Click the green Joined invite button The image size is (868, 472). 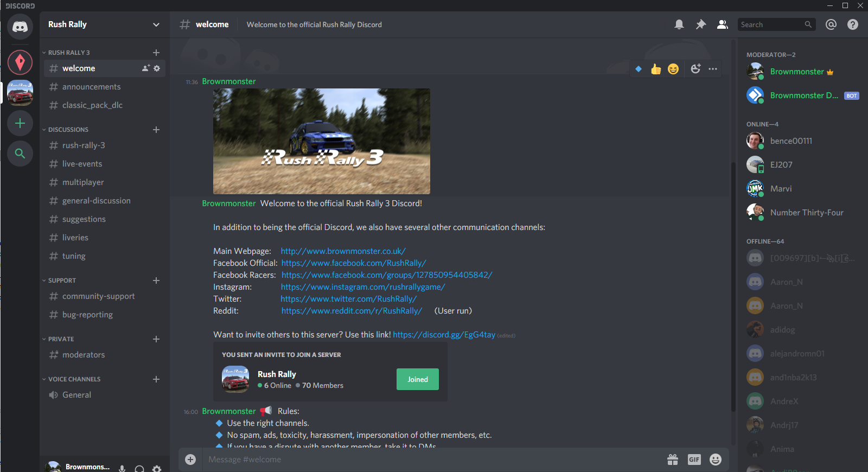point(417,379)
